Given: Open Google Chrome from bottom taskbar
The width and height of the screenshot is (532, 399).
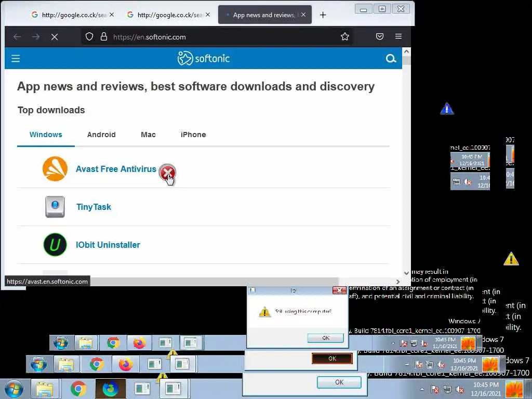Looking at the screenshot, I should pos(78,389).
